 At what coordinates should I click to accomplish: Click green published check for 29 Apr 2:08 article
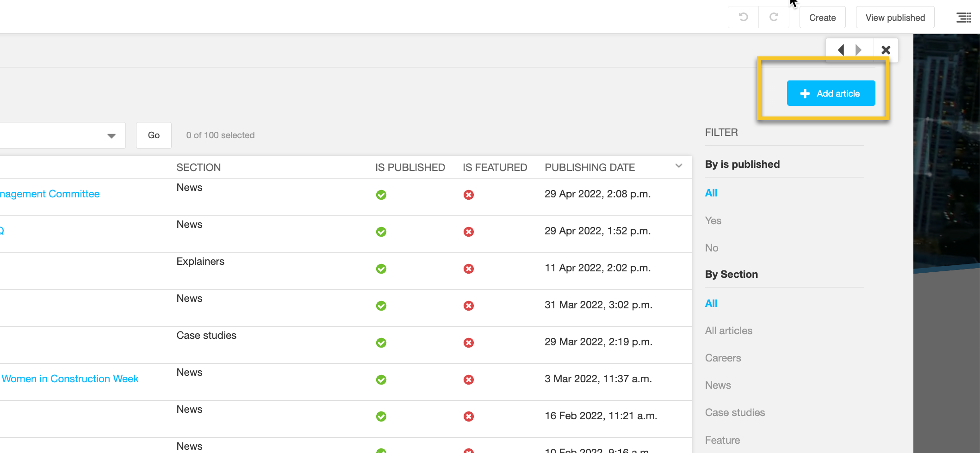(381, 195)
